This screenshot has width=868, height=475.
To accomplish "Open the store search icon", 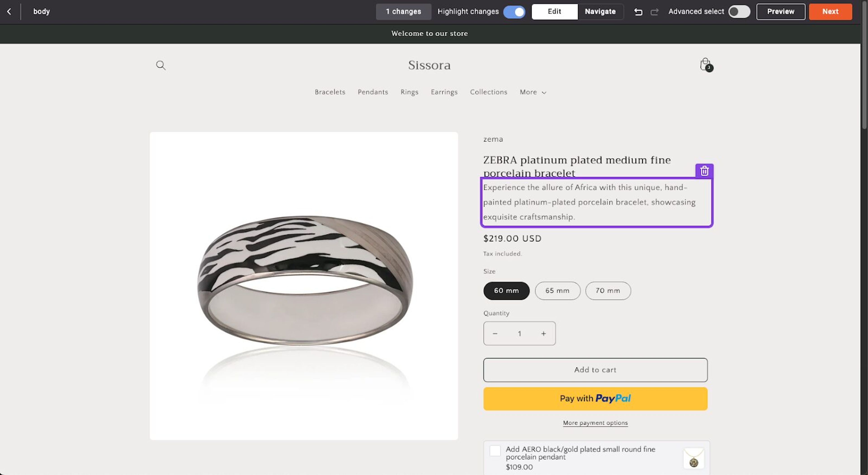I will pyautogui.click(x=161, y=65).
